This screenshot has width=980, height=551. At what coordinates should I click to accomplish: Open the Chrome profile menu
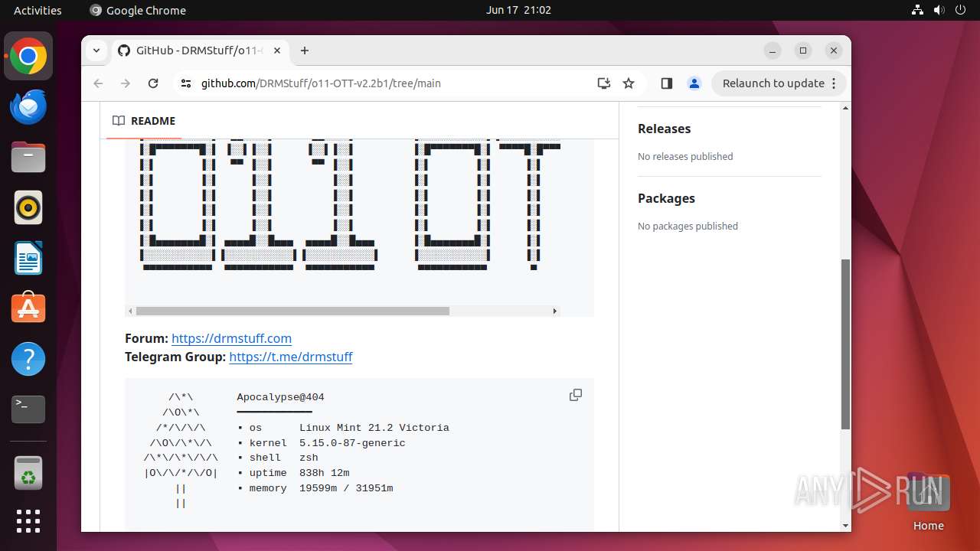click(694, 83)
